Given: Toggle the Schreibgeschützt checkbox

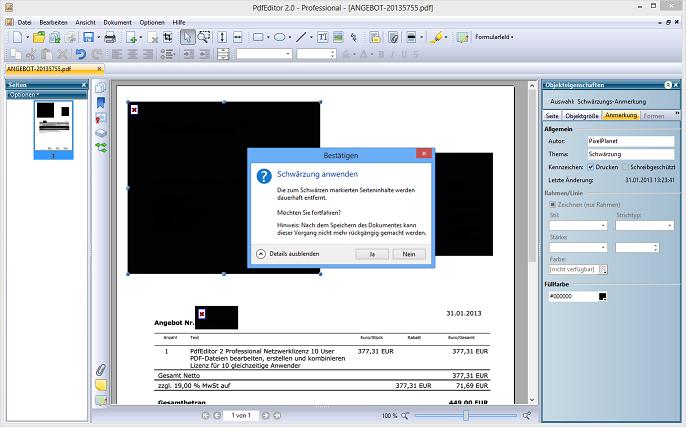Looking at the screenshot, I should (625, 167).
